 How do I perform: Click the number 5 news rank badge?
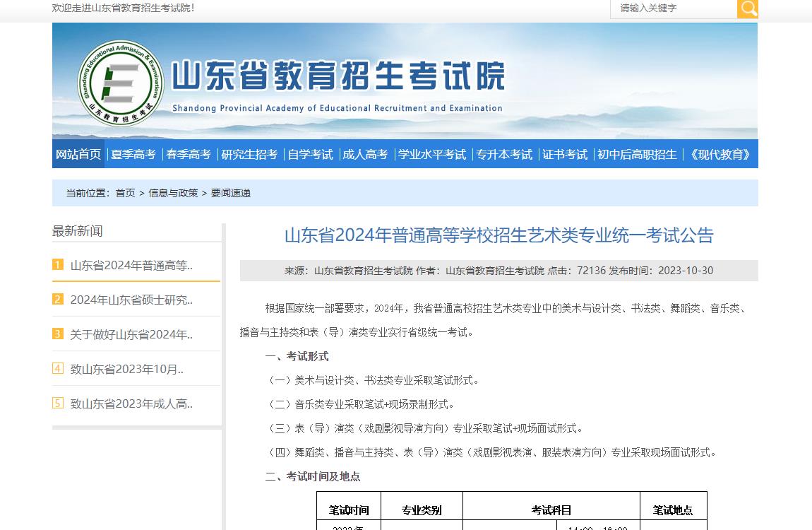(x=58, y=403)
